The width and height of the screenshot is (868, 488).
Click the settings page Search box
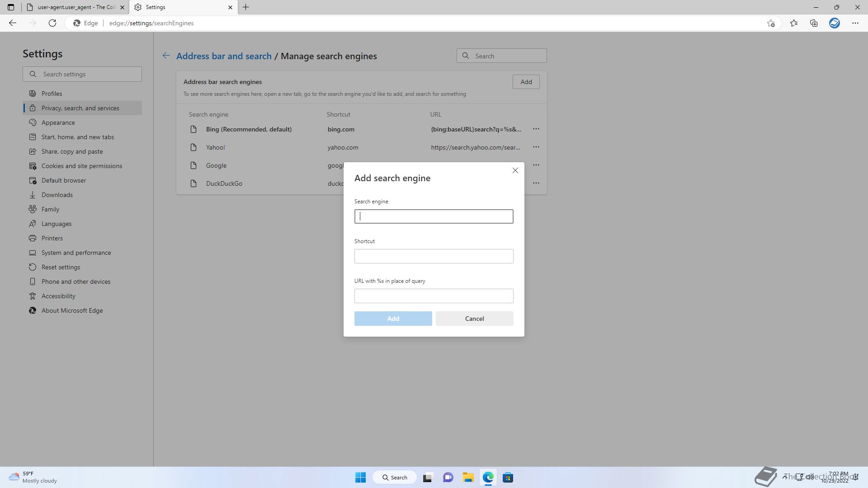(501, 56)
